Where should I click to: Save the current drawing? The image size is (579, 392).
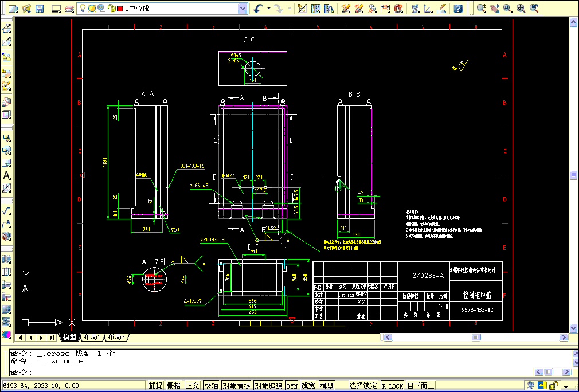pyautogui.click(x=40, y=9)
